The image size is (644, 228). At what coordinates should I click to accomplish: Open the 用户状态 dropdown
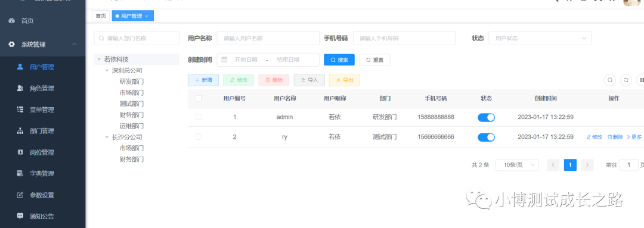coord(540,38)
